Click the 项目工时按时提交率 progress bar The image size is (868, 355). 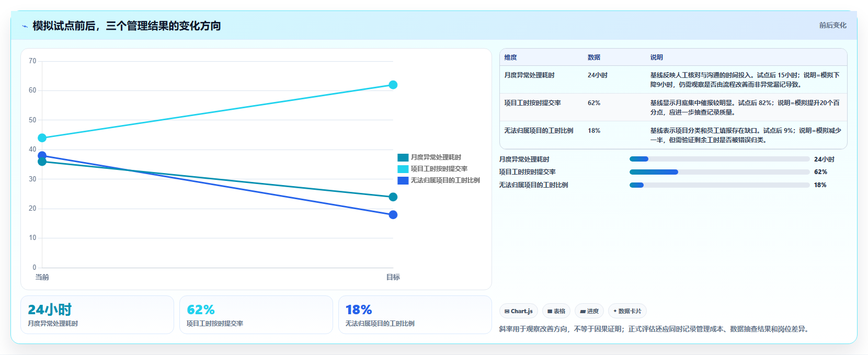point(719,172)
